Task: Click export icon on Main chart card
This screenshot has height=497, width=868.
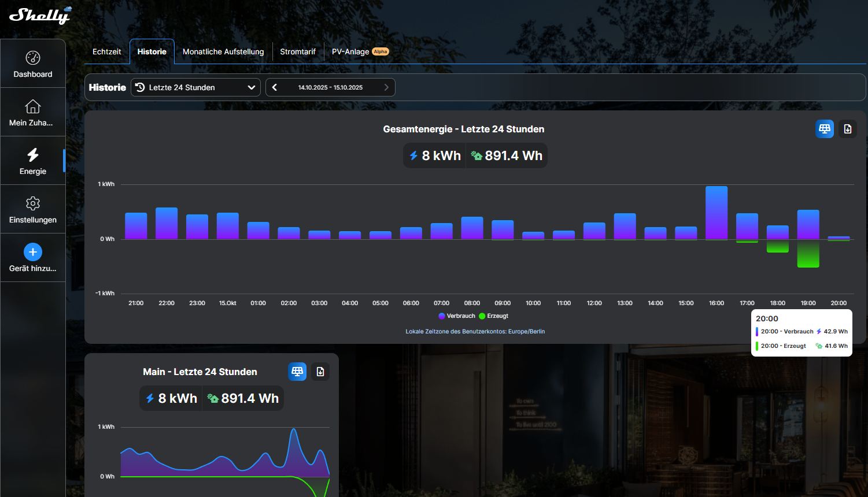Action: click(x=320, y=372)
